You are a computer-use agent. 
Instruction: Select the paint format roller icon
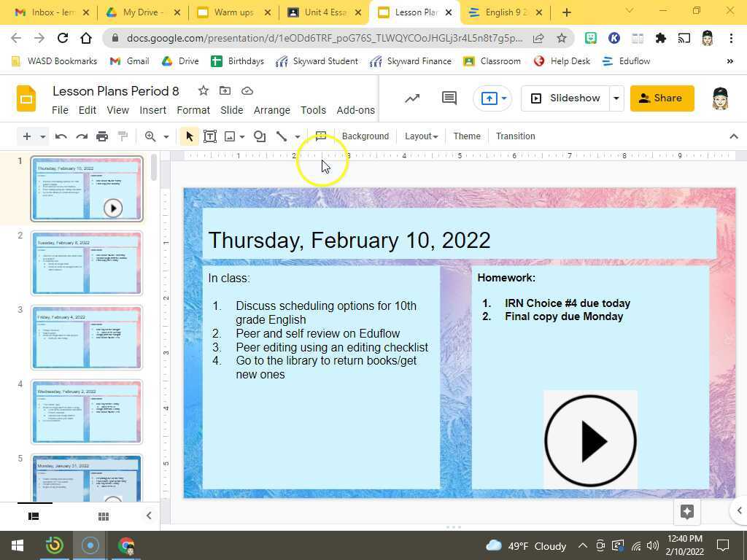pyautogui.click(x=123, y=136)
